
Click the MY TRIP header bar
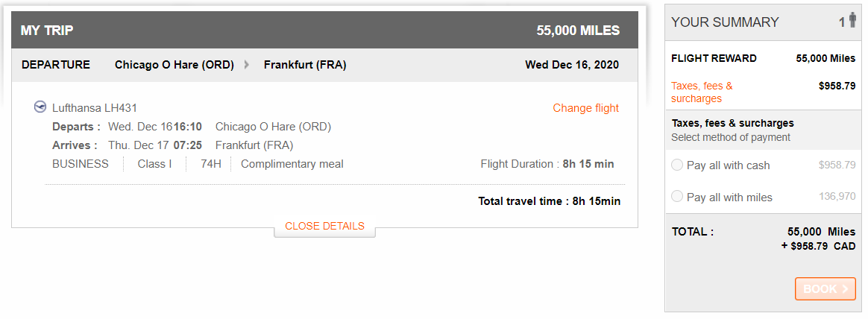[324, 30]
